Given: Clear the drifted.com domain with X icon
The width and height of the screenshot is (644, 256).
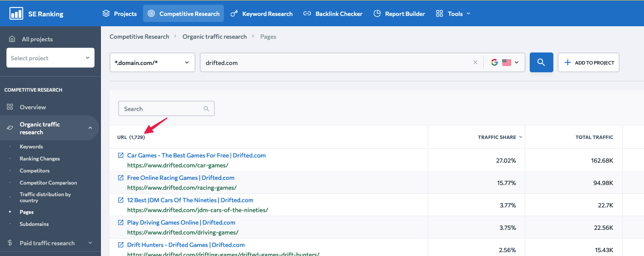Looking at the screenshot, I should point(475,62).
